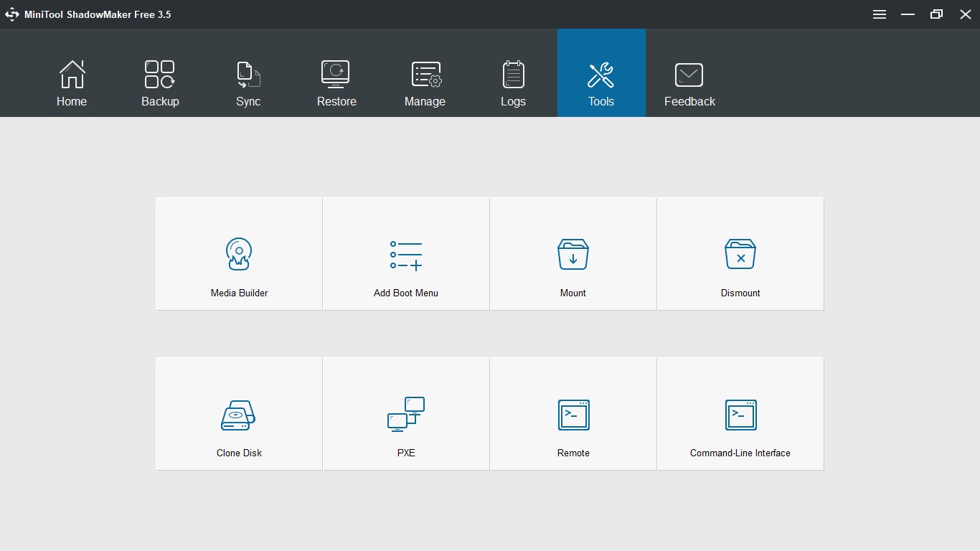Start the Clone Disk drive icon
The image size is (980, 551).
click(x=238, y=415)
